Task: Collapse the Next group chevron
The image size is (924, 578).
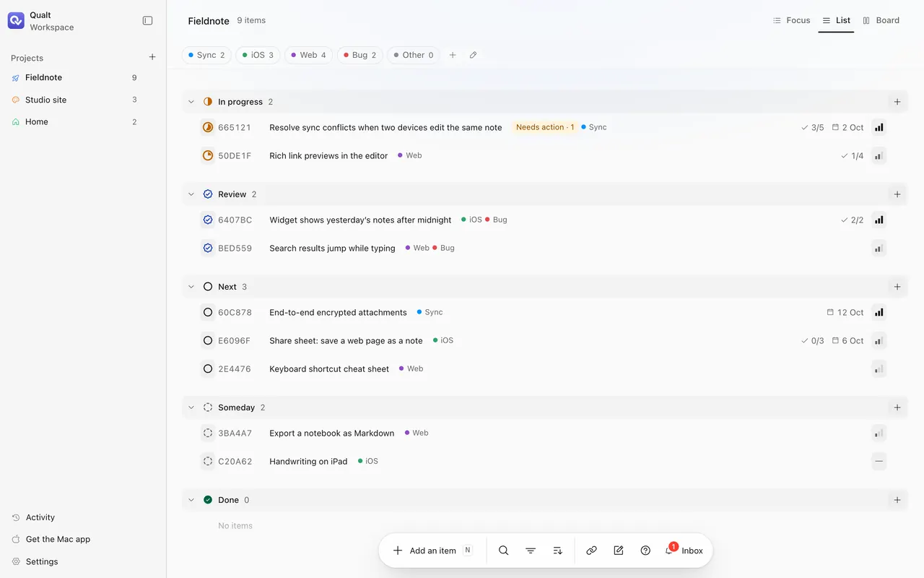Action: pos(191,287)
